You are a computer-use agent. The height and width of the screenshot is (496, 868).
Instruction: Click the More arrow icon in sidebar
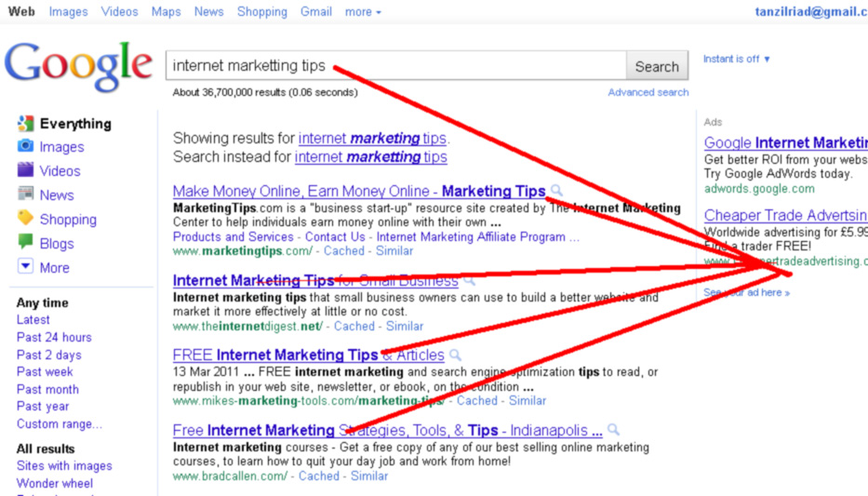(25, 266)
